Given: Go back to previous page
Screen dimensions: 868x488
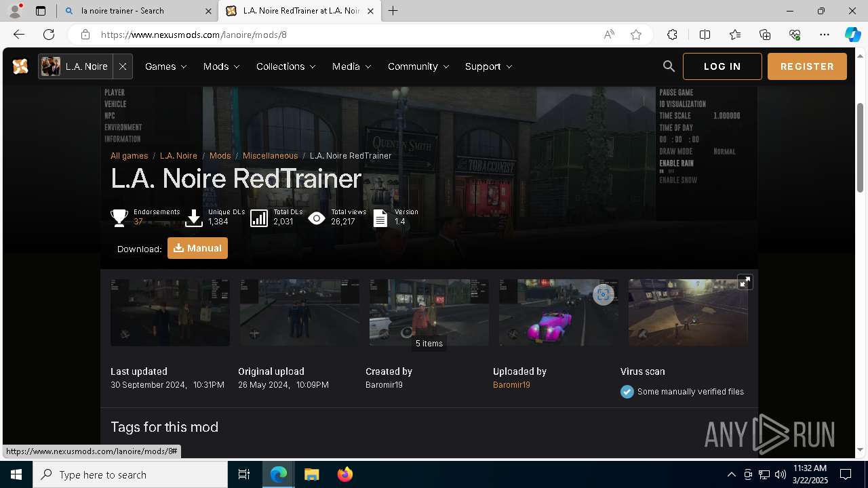Looking at the screenshot, I should [x=19, y=35].
